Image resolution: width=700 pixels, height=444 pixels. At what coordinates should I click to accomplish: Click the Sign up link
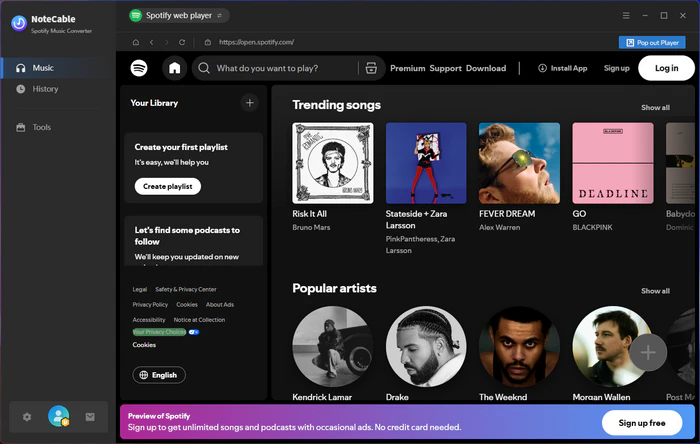pos(617,68)
